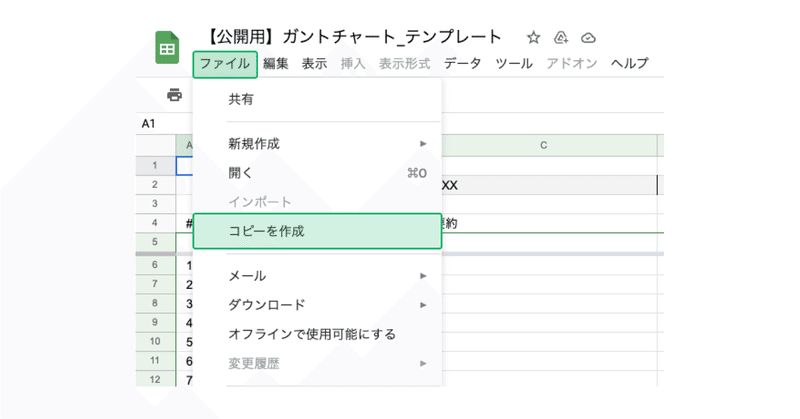The height and width of the screenshot is (419, 800).
Task: Check cloud save status icon
Action: pos(588,38)
